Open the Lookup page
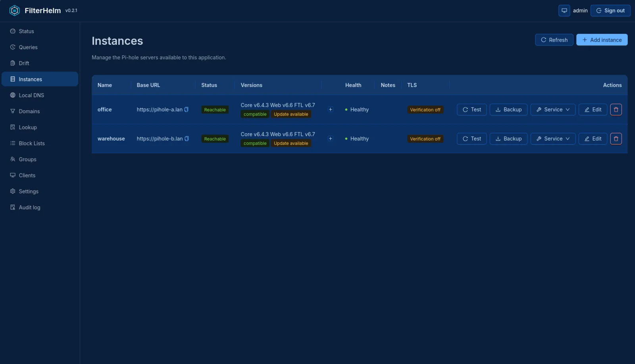The width and height of the screenshot is (635, 364). 40,127
